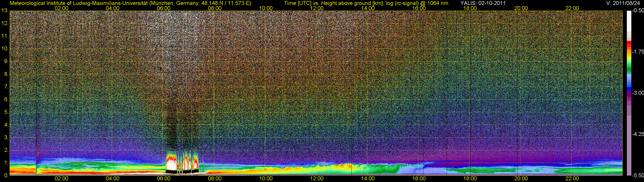This screenshot has height=182, width=644.
Task: Select the 5 km mark on the height axis
Action: 6,112
